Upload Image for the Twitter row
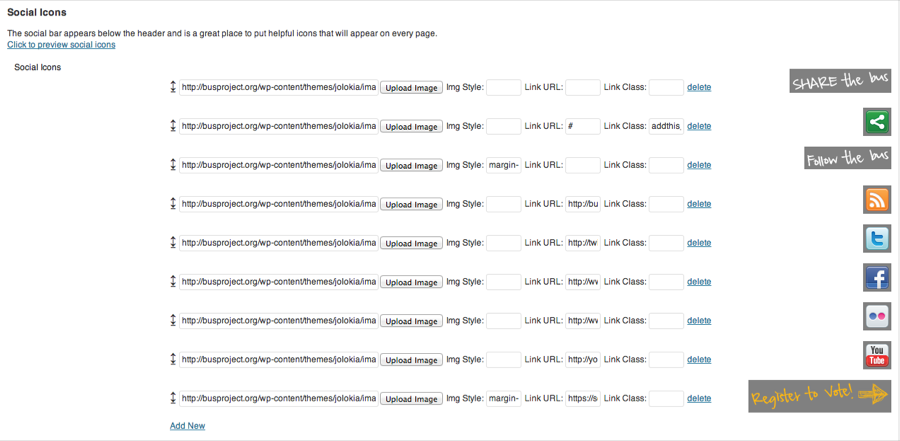Screen dimensions: 900x441 [412, 243]
